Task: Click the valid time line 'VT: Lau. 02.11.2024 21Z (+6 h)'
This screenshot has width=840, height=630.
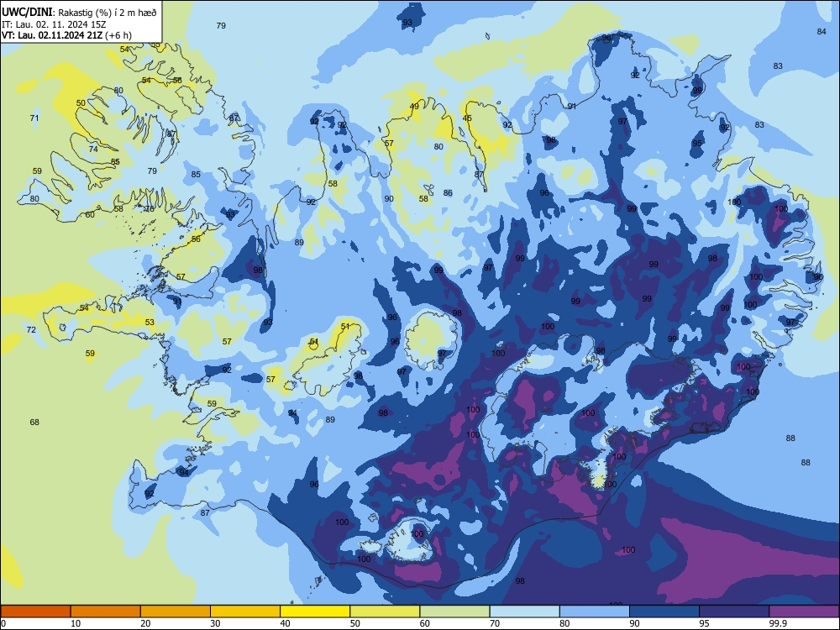Action: (66, 35)
